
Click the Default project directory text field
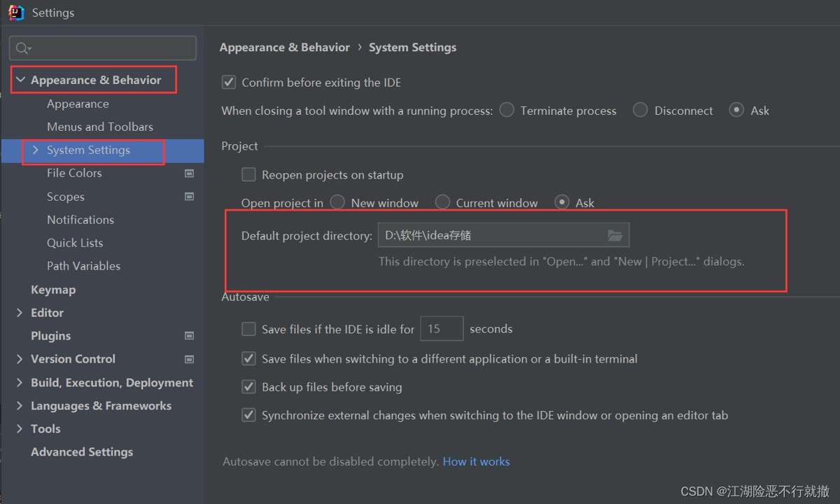(x=490, y=235)
